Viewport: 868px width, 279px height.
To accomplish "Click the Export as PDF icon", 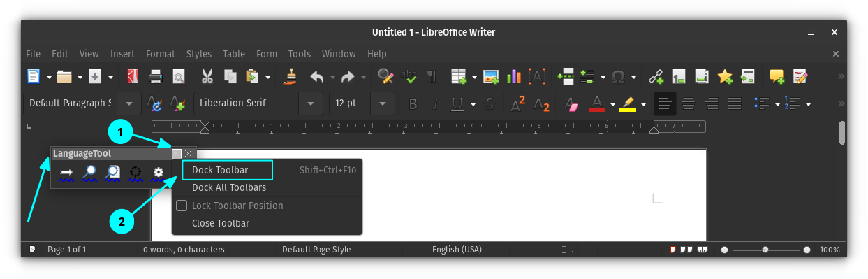I will click(132, 76).
